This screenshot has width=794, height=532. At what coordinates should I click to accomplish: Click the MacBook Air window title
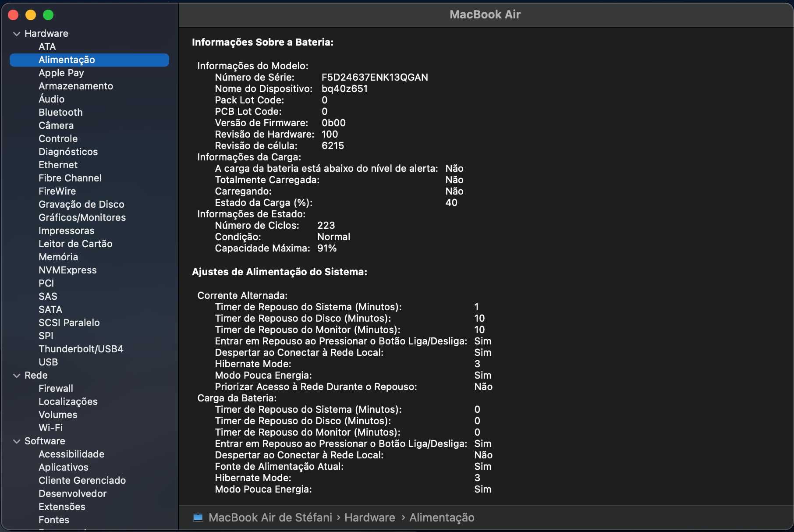click(x=485, y=14)
